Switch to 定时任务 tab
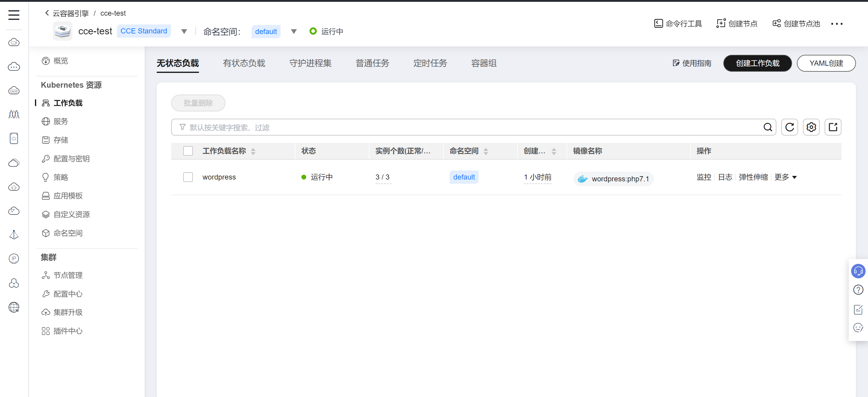Image resolution: width=868 pixels, height=397 pixels. pos(430,63)
